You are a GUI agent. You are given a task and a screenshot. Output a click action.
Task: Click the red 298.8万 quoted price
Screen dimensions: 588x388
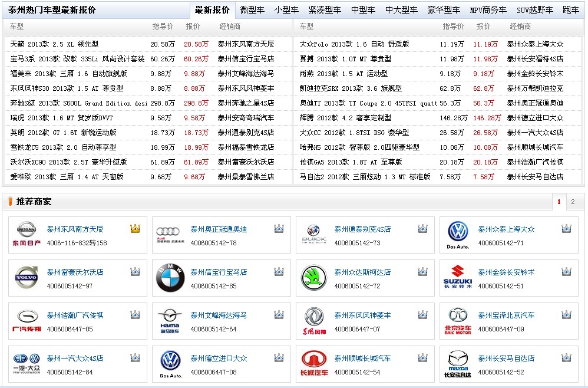click(196, 103)
